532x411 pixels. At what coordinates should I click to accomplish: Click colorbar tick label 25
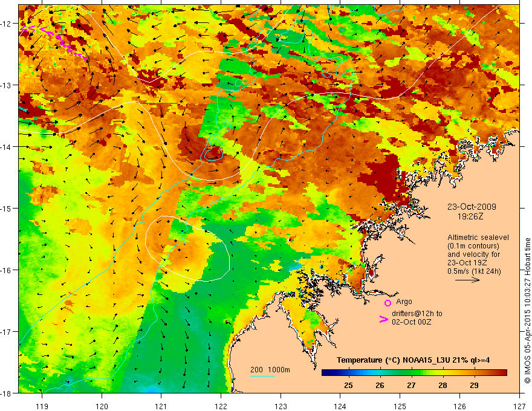[348, 385]
